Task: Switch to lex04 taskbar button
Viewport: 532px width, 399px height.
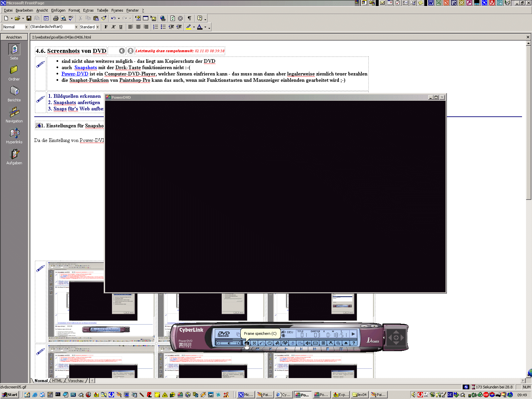Action: click(360, 395)
